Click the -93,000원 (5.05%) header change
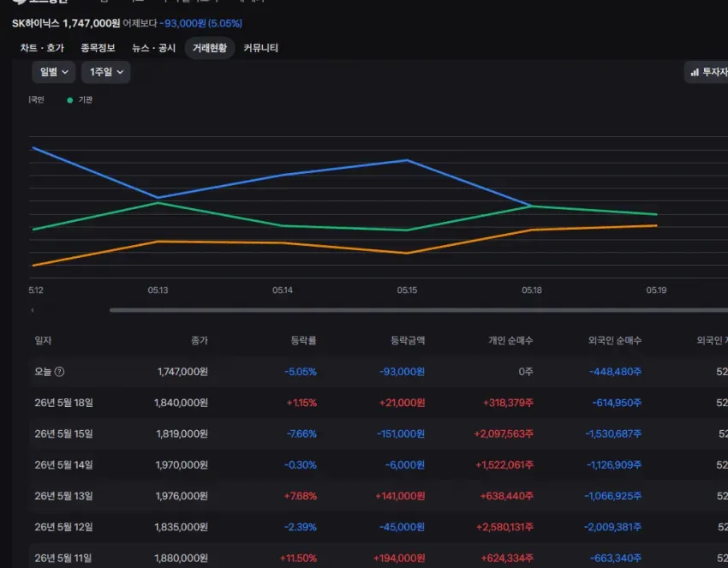 [x=201, y=23]
